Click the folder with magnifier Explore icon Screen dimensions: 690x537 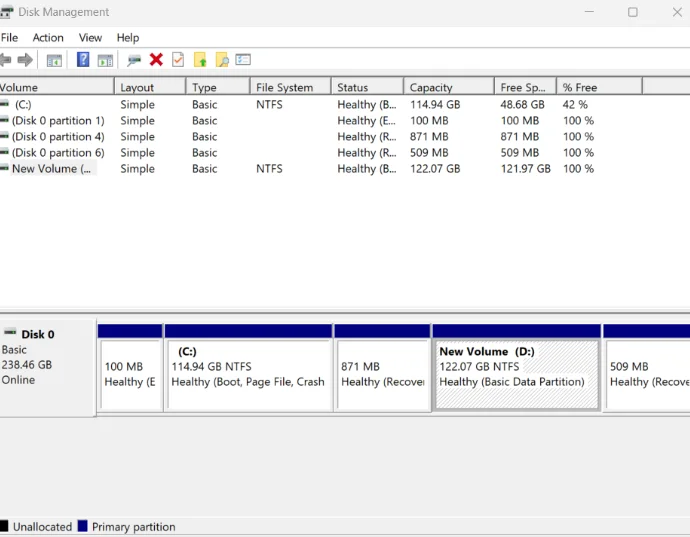222,59
